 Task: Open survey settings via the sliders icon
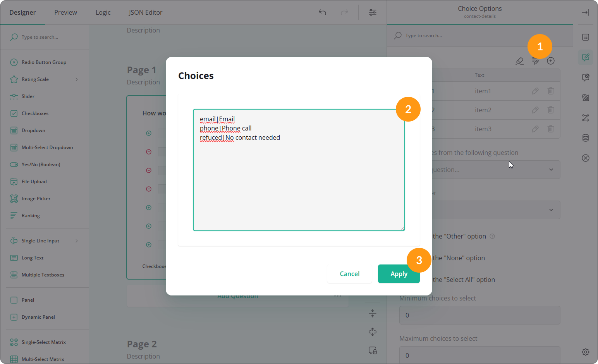click(372, 12)
